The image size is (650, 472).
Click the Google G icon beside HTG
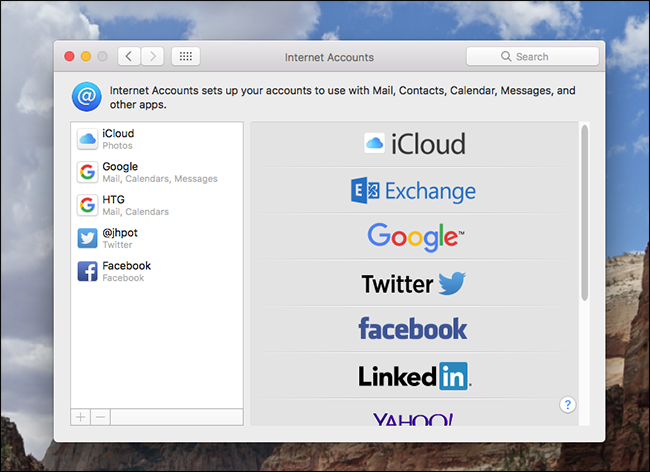[87, 205]
